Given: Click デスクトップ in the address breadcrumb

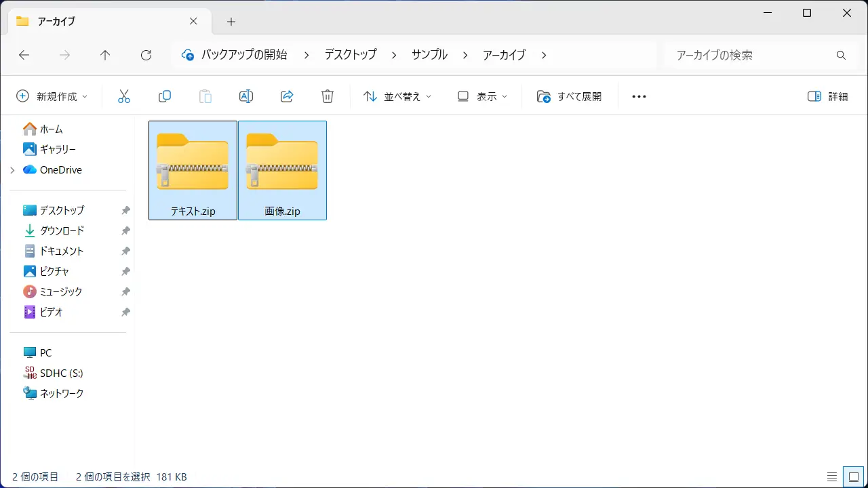Looking at the screenshot, I should point(350,55).
